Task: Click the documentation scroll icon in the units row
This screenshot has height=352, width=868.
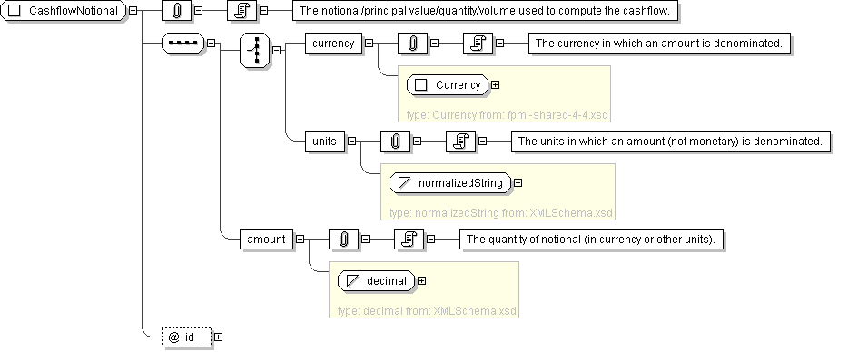Action: 460,142
